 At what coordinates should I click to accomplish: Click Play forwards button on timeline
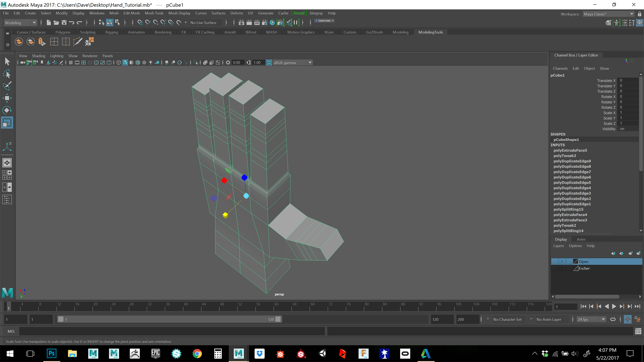(614, 306)
